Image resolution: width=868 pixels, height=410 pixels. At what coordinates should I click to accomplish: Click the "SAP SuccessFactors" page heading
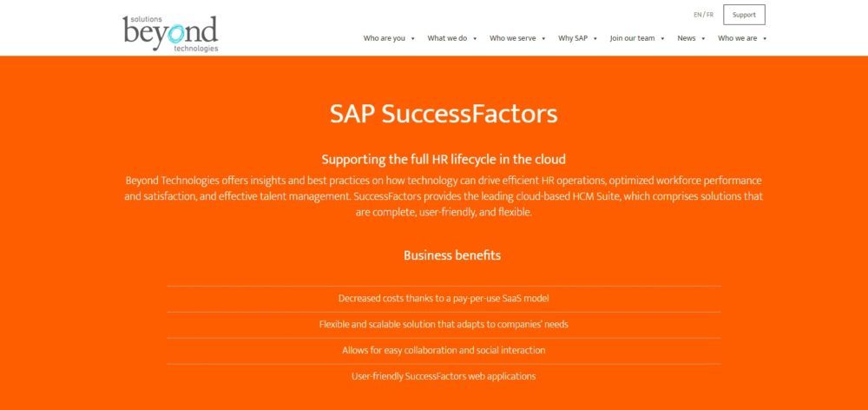pos(444,114)
